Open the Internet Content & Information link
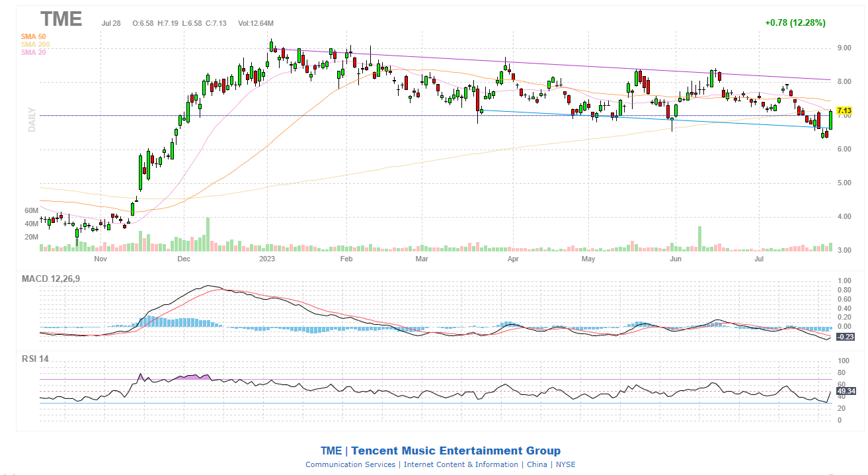The width and height of the screenshot is (868, 475). click(461, 464)
